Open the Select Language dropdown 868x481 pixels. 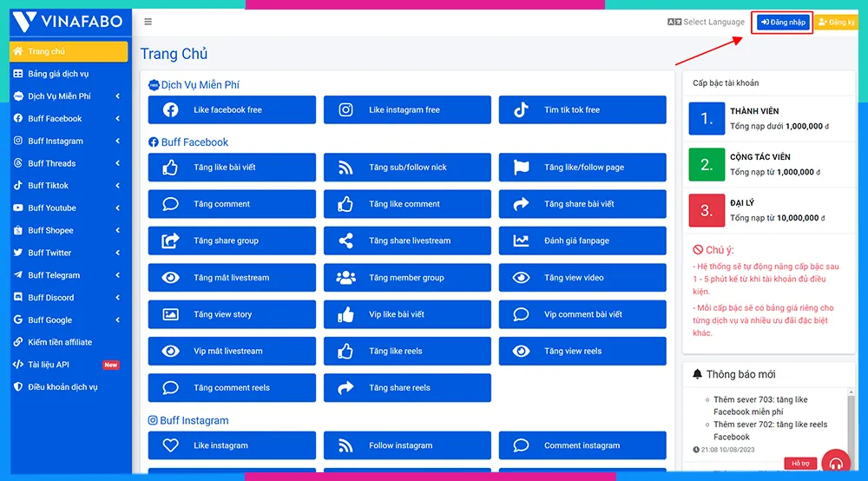point(706,23)
